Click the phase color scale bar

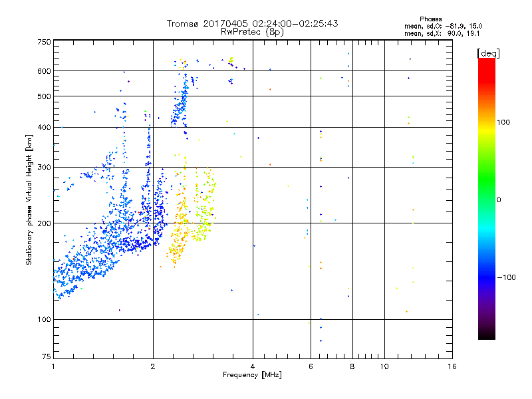487,198
